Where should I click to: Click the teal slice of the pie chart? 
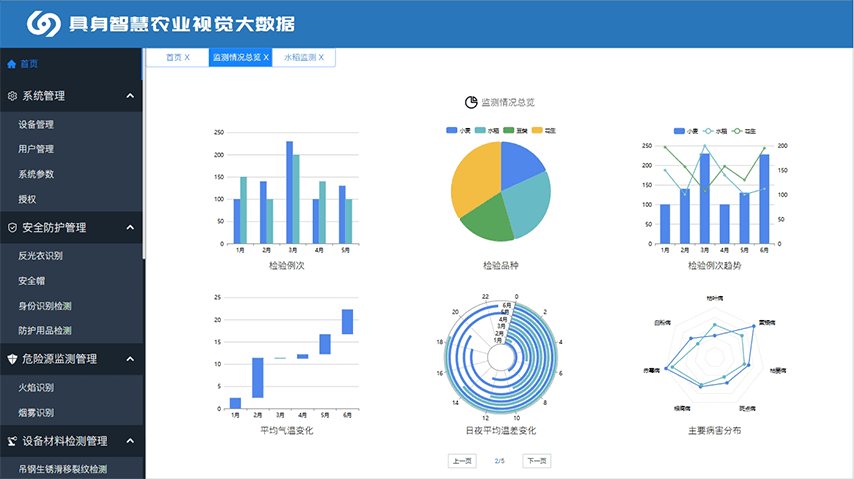(528, 204)
